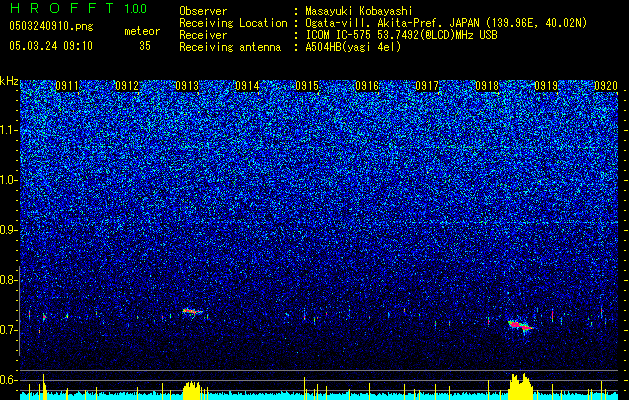The width and height of the screenshot is (629, 400).
Task: Click the 0.7 kHz axis label
Action: pyautogui.click(x=7, y=330)
